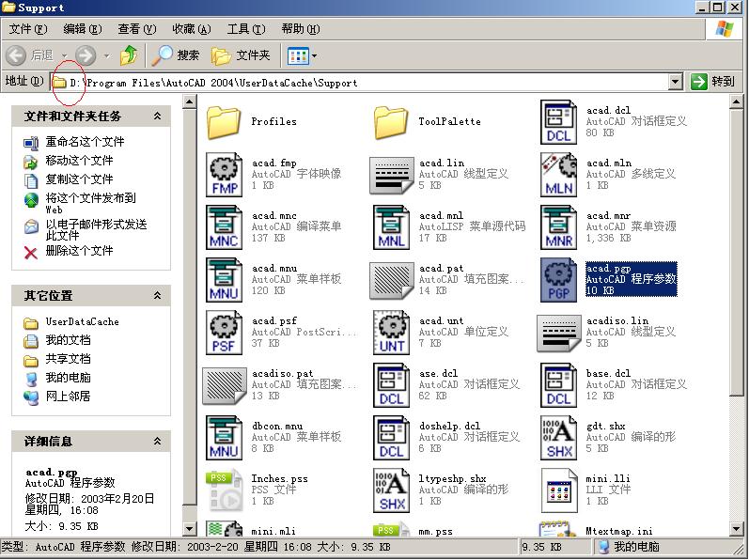This screenshot has height=560, width=749.
Task: Click 以电子邮件形式发送此文件 link
Action: pyautogui.click(x=96, y=229)
